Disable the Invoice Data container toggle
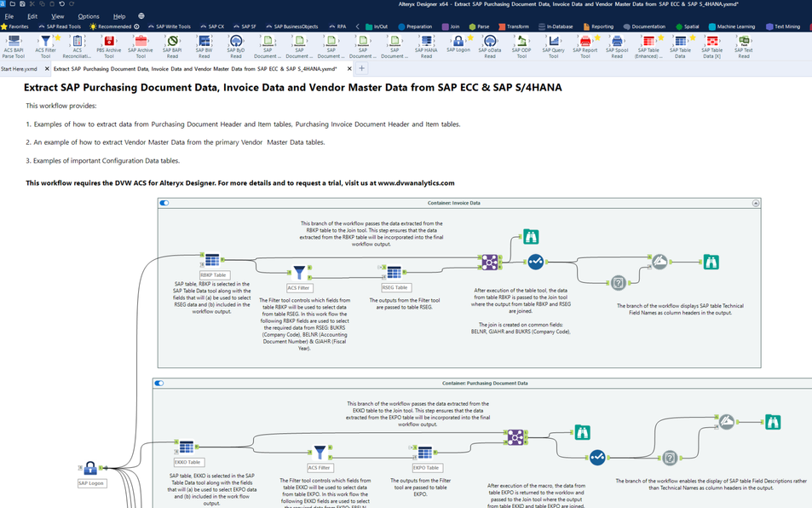This screenshot has height=508, width=812. coord(164,203)
